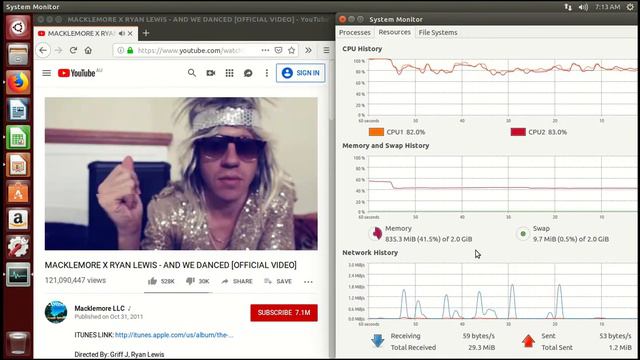Open Ubuntu dash search launcher
This screenshot has height=360, width=640.
click(18, 28)
